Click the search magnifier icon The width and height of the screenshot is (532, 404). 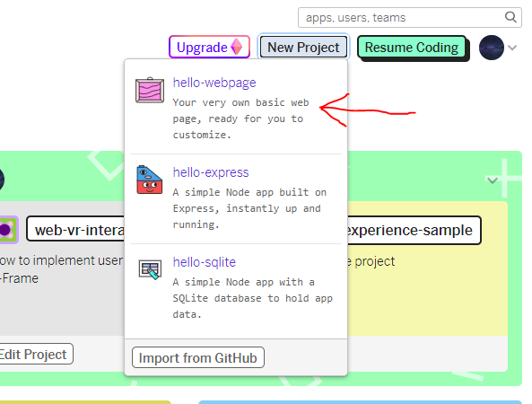[510, 17]
